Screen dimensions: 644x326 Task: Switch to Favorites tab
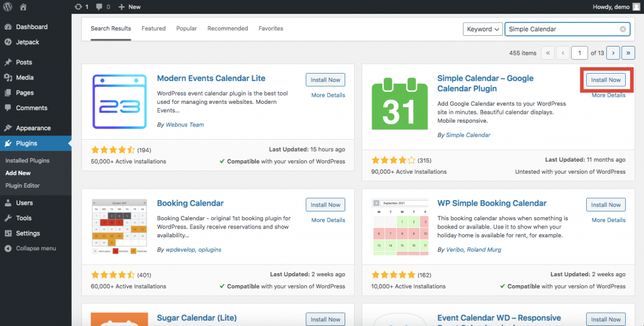click(270, 28)
